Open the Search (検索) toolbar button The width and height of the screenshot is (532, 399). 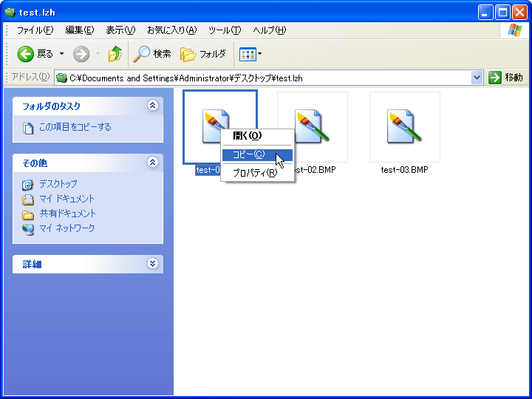pyautogui.click(x=152, y=54)
